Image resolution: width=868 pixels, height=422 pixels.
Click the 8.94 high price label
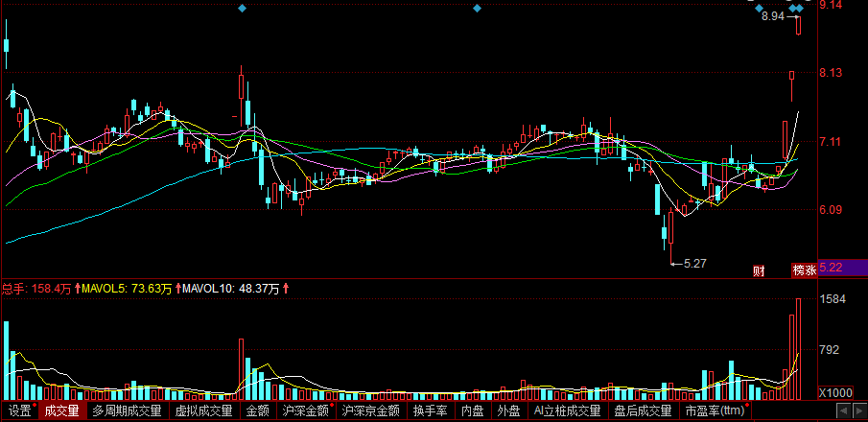pyautogui.click(x=773, y=16)
